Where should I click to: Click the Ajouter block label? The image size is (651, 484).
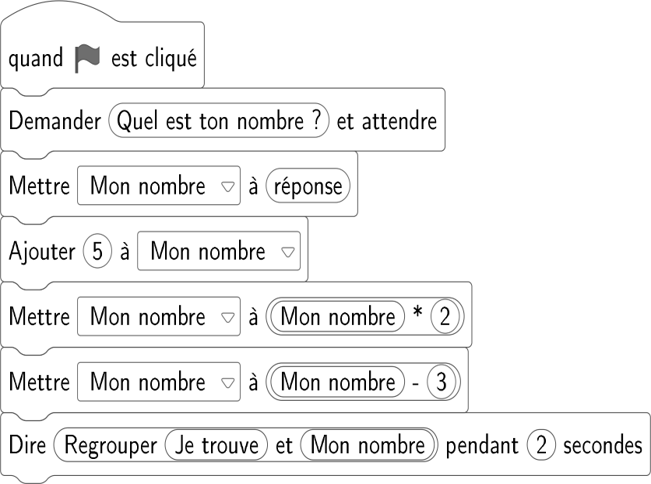41,251
